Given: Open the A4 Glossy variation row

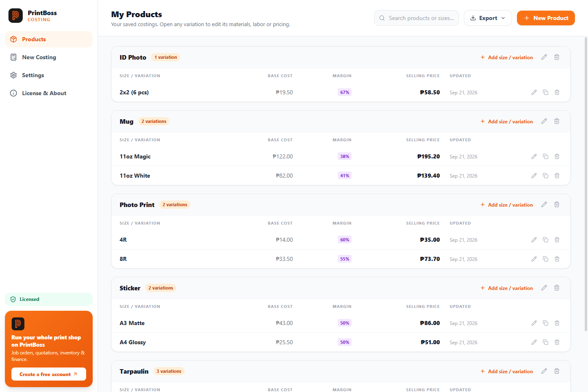Looking at the screenshot, I should click(x=341, y=342).
